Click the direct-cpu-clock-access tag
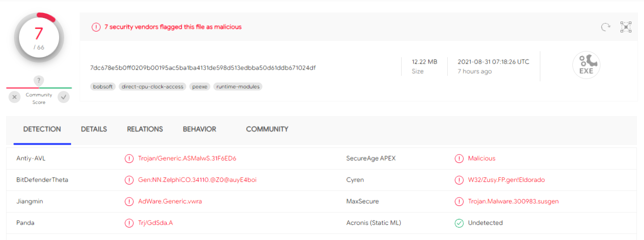Image resolution: width=644 pixels, height=240 pixels. click(x=153, y=86)
